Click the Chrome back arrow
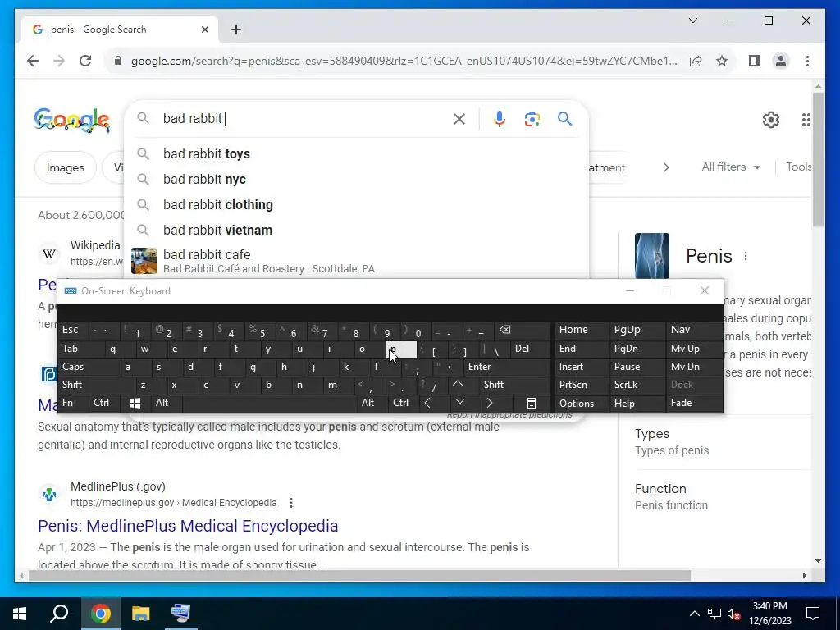 coord(33,61)
